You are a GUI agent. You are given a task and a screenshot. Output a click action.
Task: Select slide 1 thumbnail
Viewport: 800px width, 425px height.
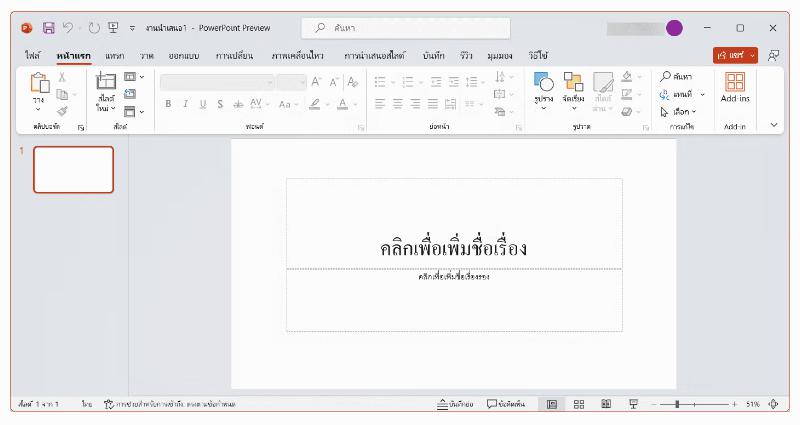coord(73,169)
